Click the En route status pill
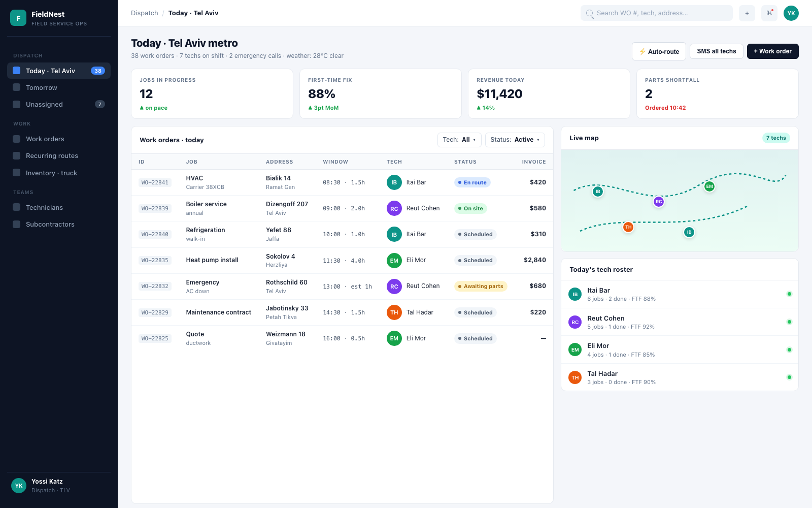Image resolution: width=812 pixels, height=508 pixels. [472, 182]
